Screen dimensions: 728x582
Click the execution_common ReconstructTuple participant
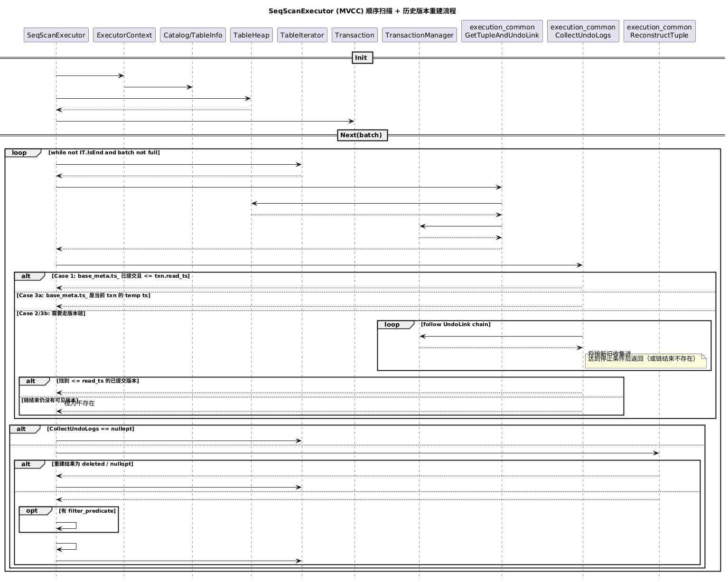click(x=659, y=30)
